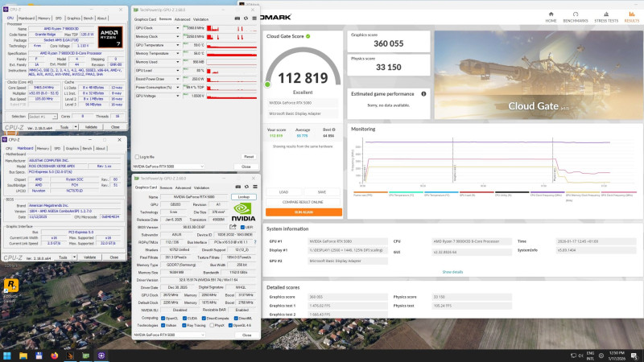Toggle the Ray Tracing checkbox
644x362 pixels.
(184, 326)
